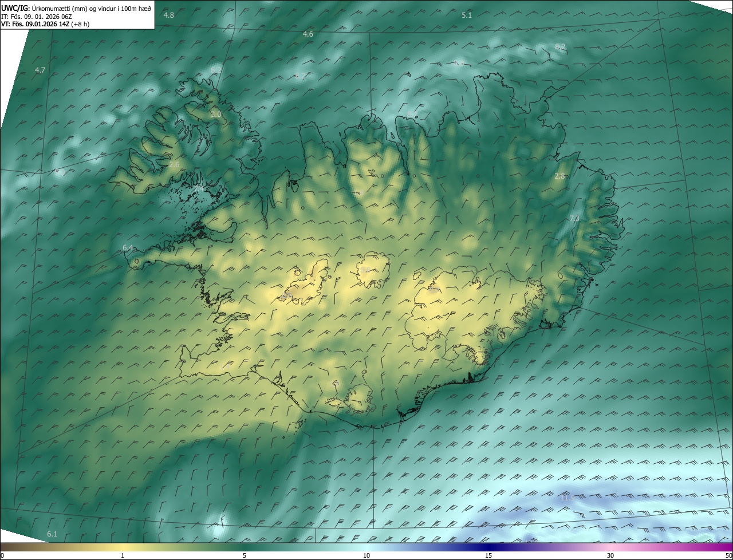Click the 7.3 value label on the map
Image resolution: width=733 pixels, height=560 pixels.
[574, 218]
